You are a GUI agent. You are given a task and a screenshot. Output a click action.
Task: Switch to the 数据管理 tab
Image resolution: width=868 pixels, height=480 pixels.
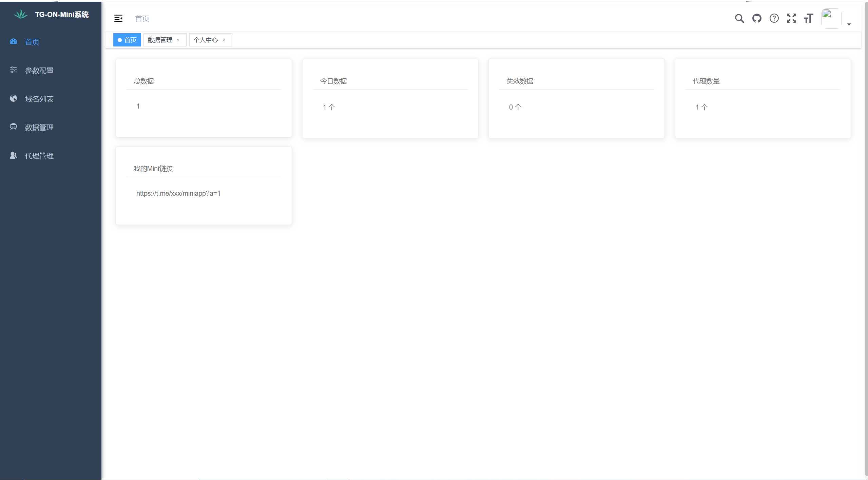[160, 40]
